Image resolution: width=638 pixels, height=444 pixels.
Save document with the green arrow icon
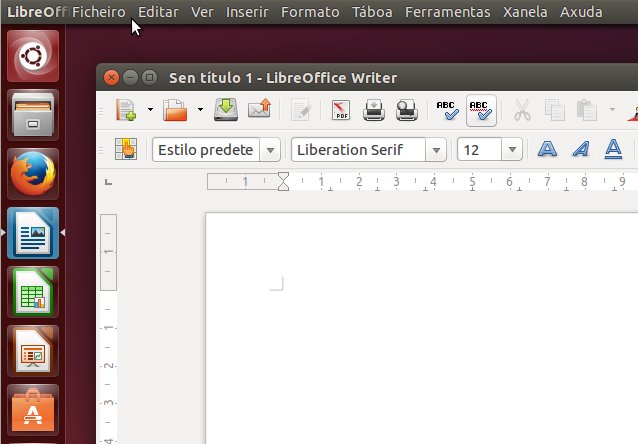point(226,110)
